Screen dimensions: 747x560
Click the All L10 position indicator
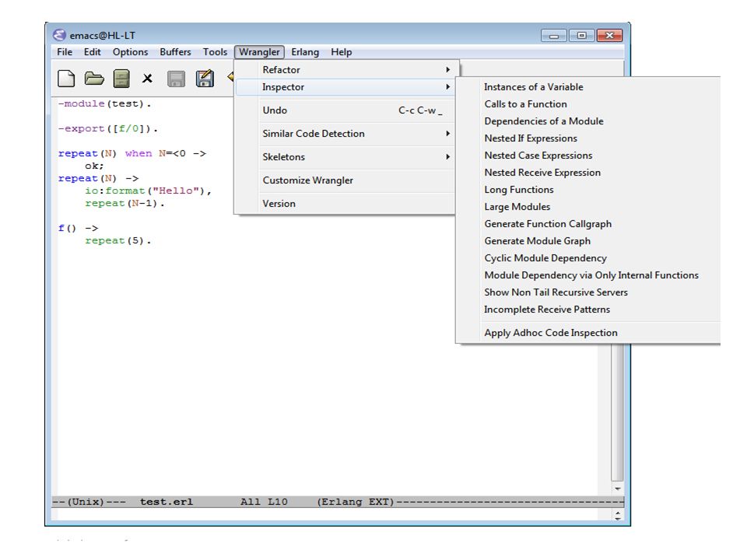264,502
